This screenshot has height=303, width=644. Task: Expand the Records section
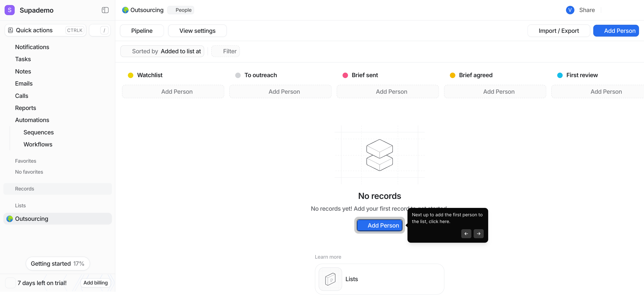tap(57, 189)
